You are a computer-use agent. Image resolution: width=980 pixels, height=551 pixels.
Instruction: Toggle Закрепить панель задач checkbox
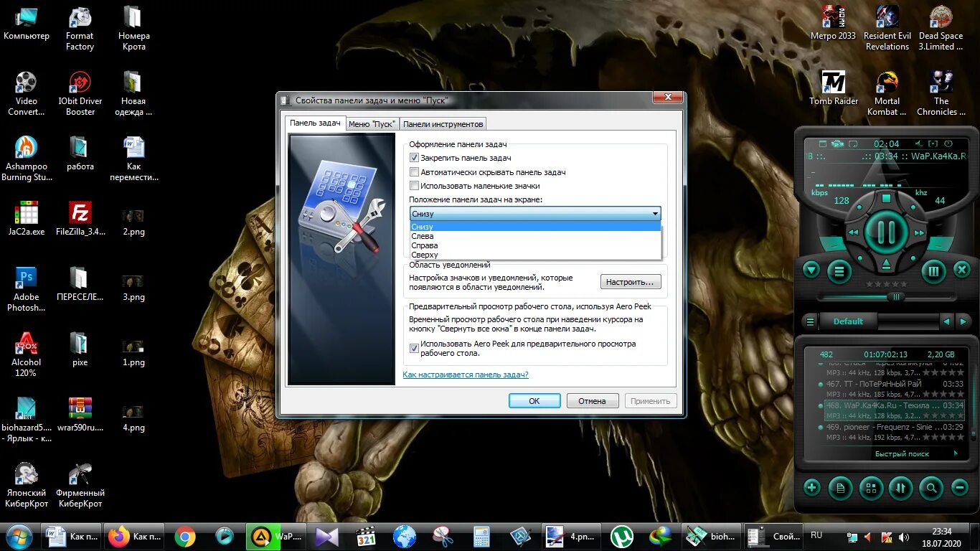tap(414, 158)
